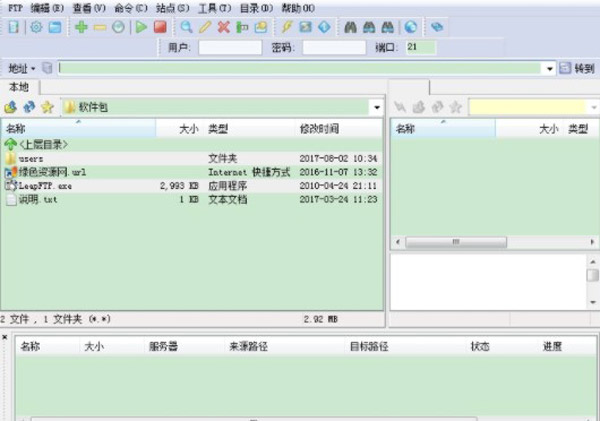600x421 pixels.
Task: Refresh the local pane with arrows icon
Action: tap(29, 107)
